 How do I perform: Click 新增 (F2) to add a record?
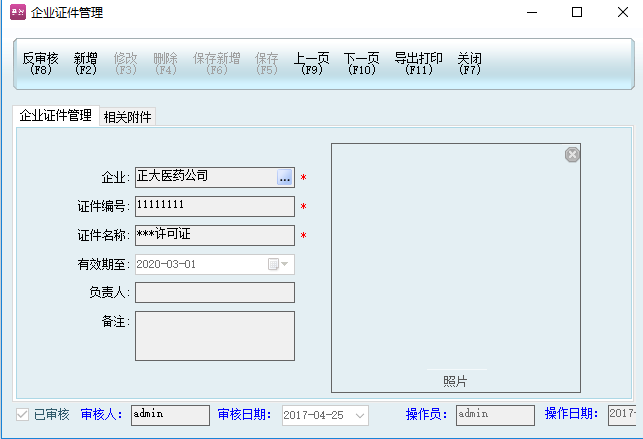tap(86, 64)
